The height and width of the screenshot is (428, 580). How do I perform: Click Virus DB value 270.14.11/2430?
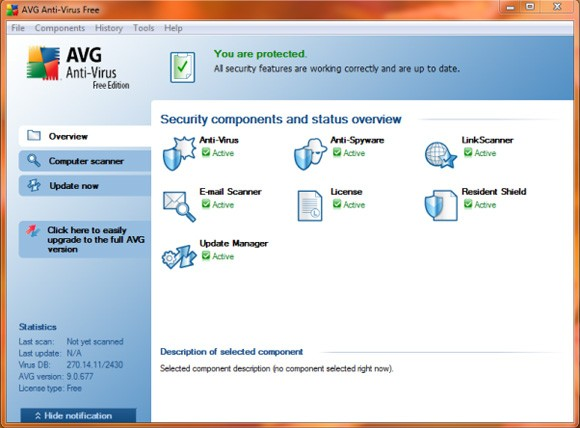click(95, 365)
